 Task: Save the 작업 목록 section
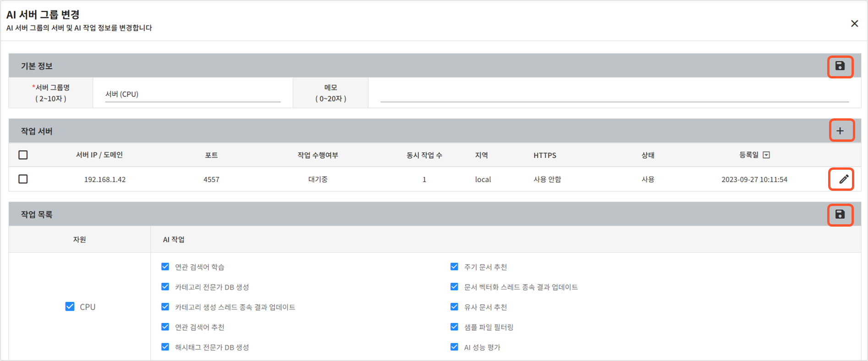[840, 215]
